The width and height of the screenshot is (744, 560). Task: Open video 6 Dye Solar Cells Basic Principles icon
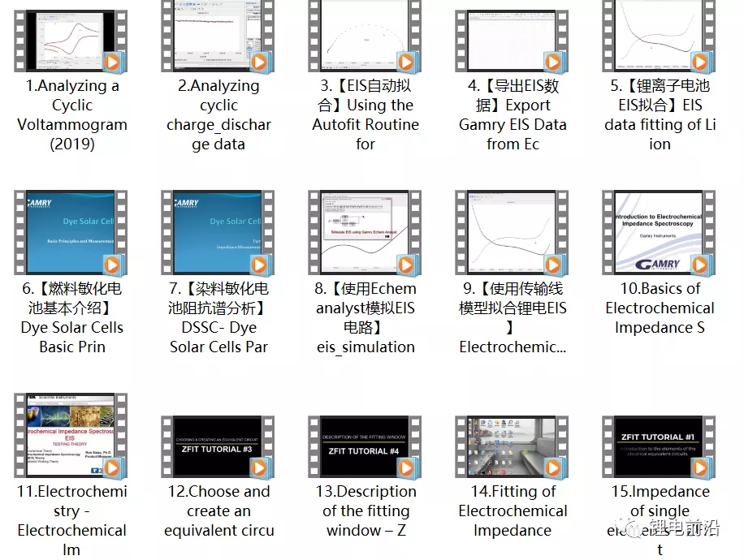(x=71, y=232)
